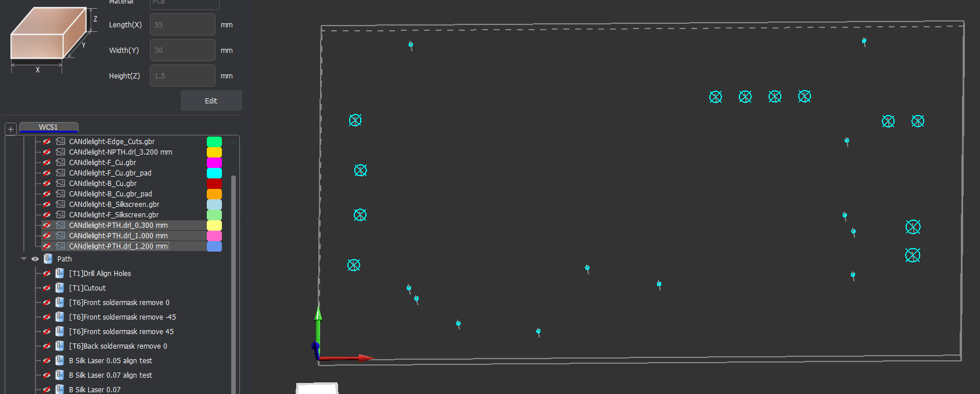Click the Width(Y) input field
This screenshot has width=980, height=394.
182,50
